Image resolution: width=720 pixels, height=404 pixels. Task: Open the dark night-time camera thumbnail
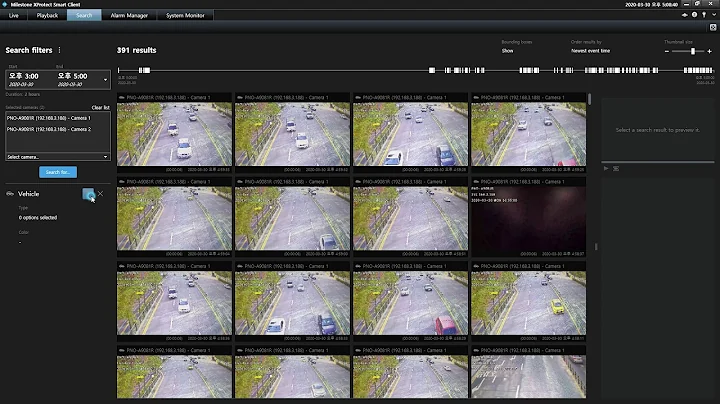[529, 219]
